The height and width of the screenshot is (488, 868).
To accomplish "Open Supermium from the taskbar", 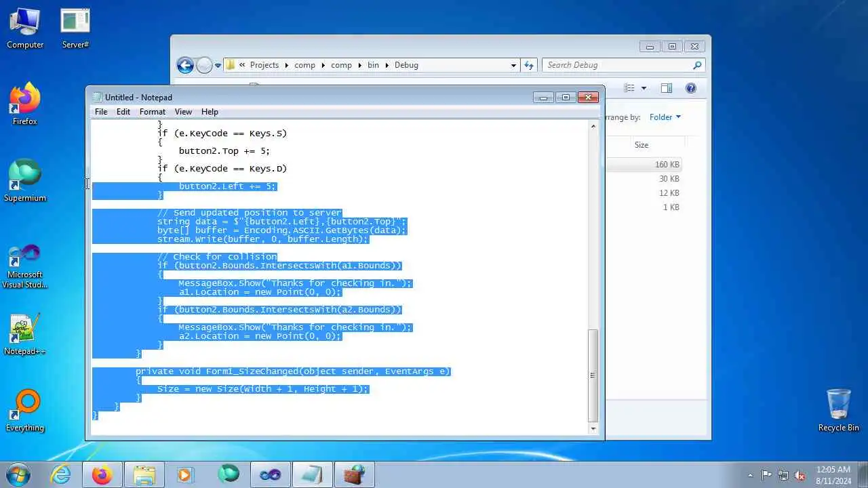I will click(x=229, y=474).
